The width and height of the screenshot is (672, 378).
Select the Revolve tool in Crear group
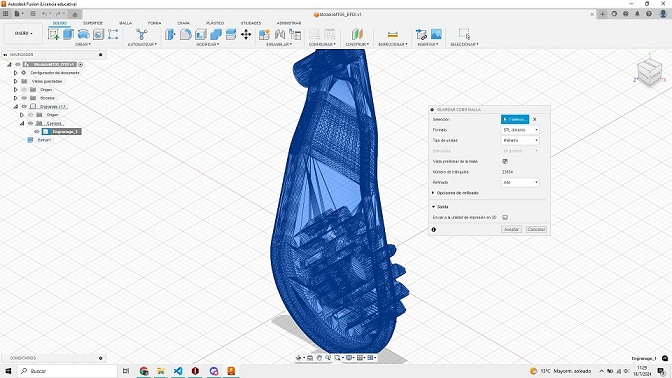coord(83,34)
